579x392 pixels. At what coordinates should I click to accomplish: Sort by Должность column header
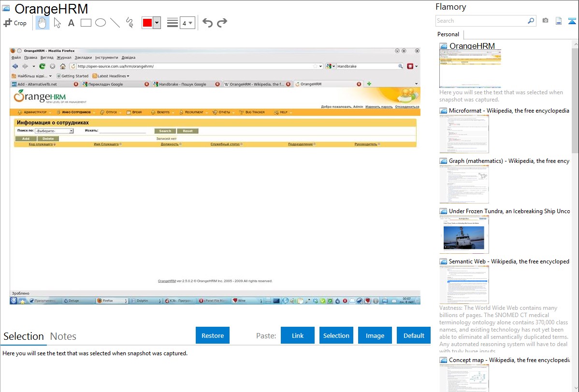click(x=171, y=144)
